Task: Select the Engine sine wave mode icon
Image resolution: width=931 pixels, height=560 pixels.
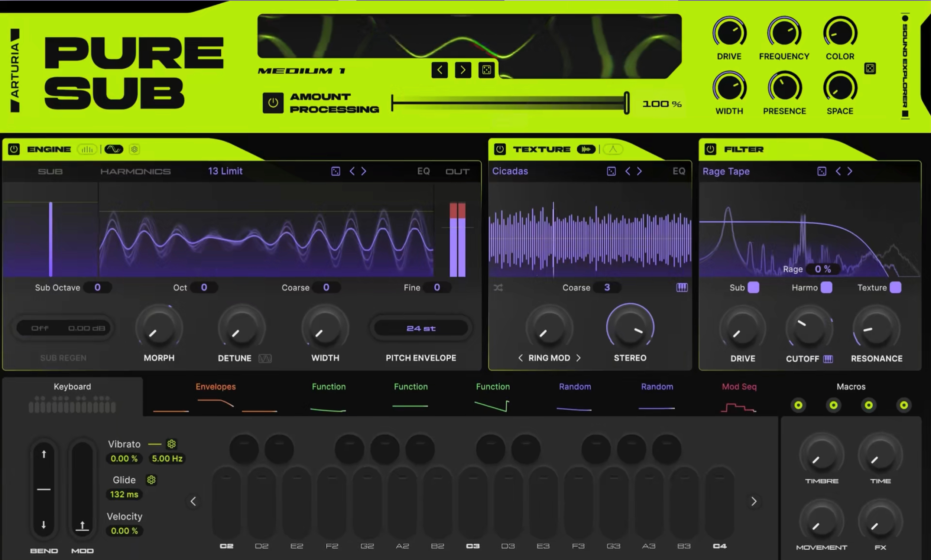Action: tap(114, 149)
